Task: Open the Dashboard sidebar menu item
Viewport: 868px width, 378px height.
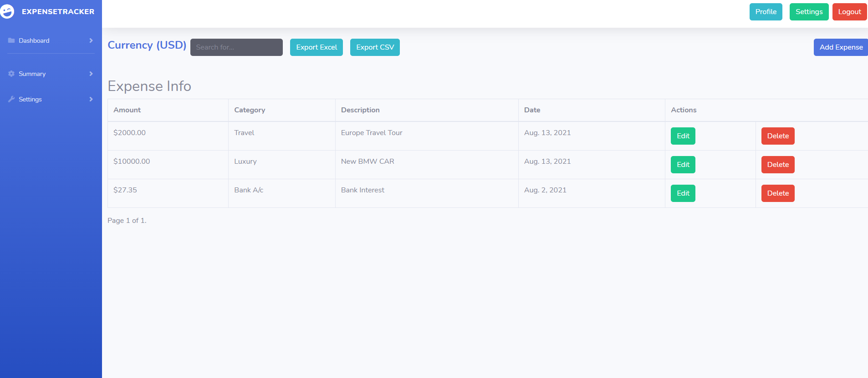Action: (51, 40)
